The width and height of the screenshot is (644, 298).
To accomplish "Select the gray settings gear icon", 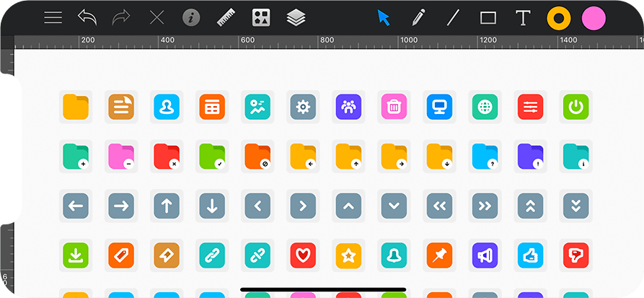I will click(x=303, y=107).
